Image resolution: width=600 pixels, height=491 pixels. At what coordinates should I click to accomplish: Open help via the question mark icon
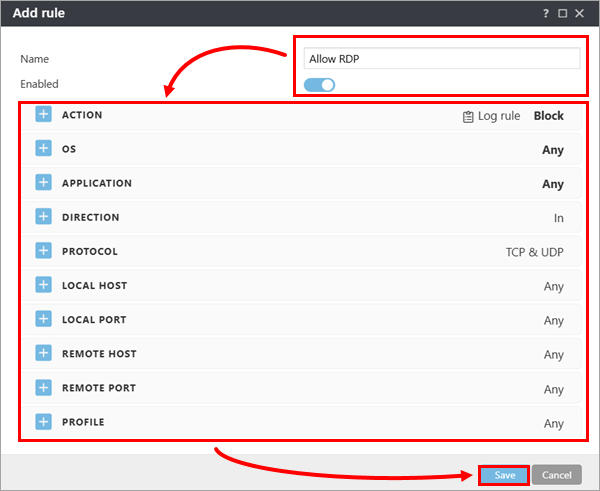click(546, 14)
